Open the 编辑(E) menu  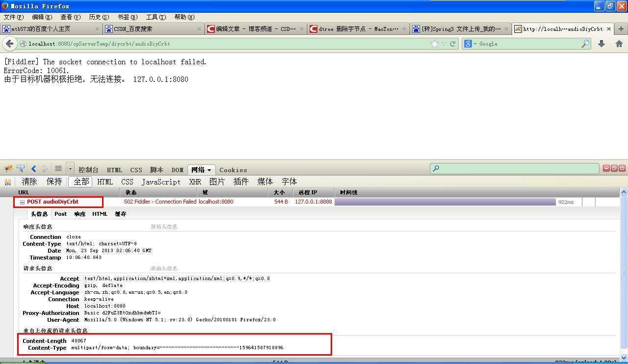(42, 17)
